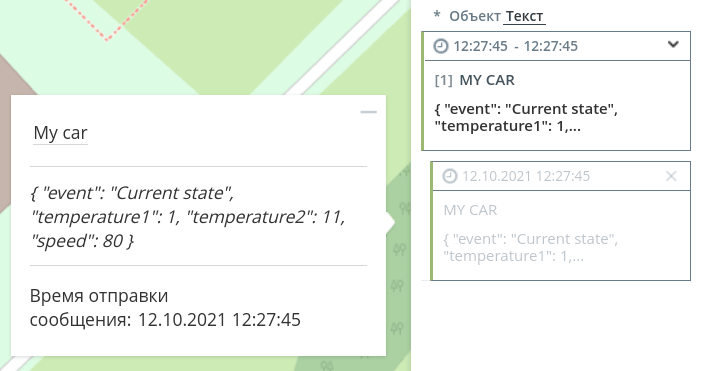Click the [1] counter on MY CAR notification
Screen dimensions: 702x371
(x=443, y=80)
